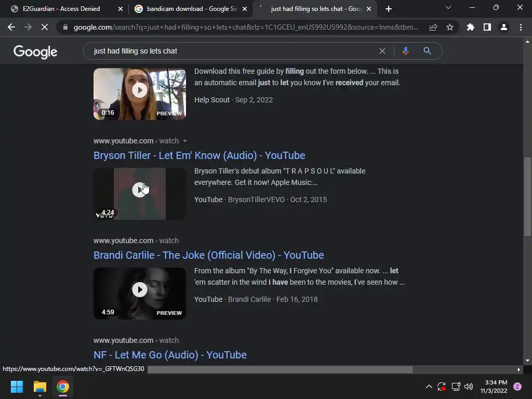Open Brandi Carlile The Joke result
This screenshot has width=532, height=399.
pos(209,255)
